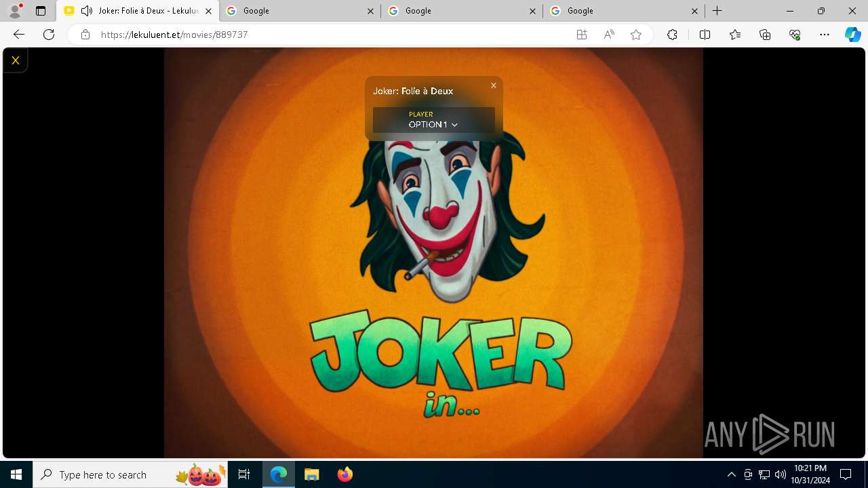Expand the PLAYER OPTION 1 dropdown
Screen dimensions: 868x488
click(x=434, y=120)
